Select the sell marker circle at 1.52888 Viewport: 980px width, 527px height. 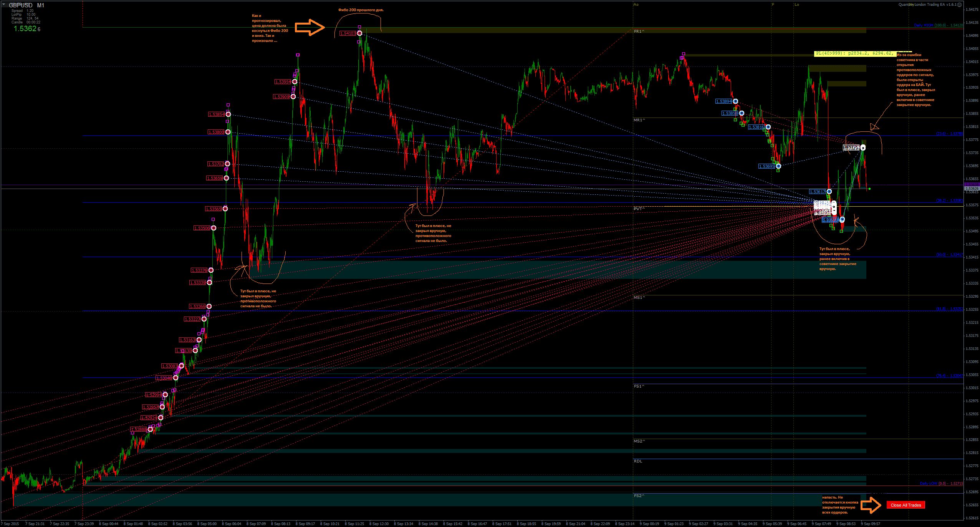click(150, 429)
